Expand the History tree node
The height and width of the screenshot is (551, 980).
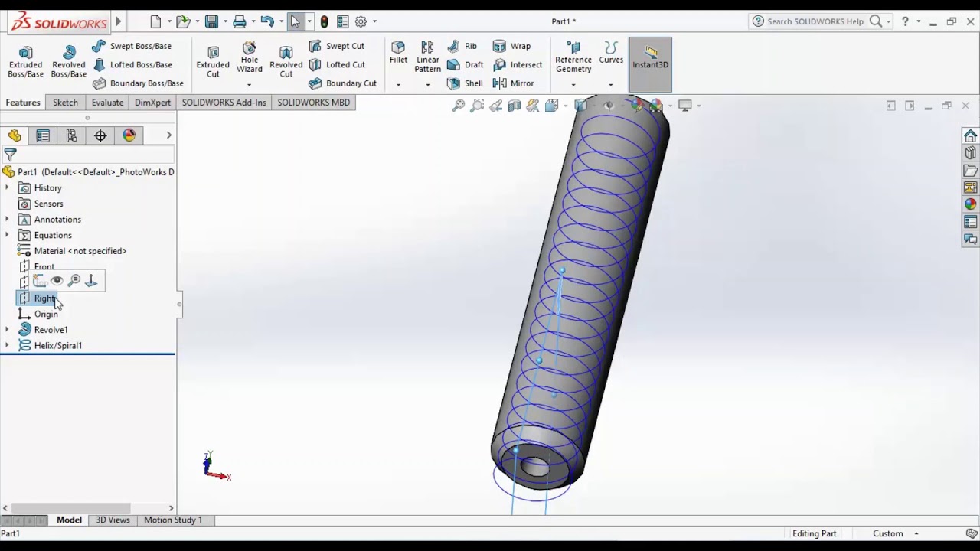click(x=7, y=188)
